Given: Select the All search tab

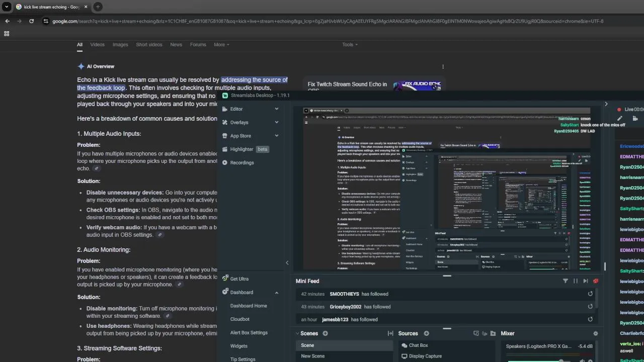Looking at the screenshot, I should 79,45.
